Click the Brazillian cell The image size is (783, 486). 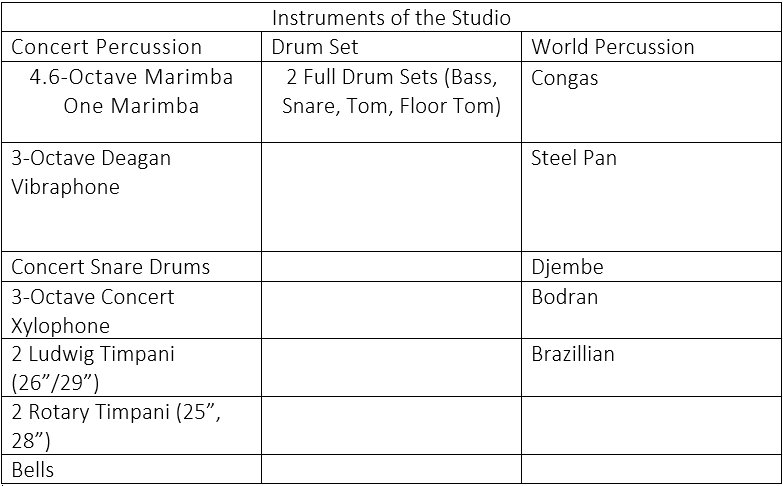tap(652, 368)
